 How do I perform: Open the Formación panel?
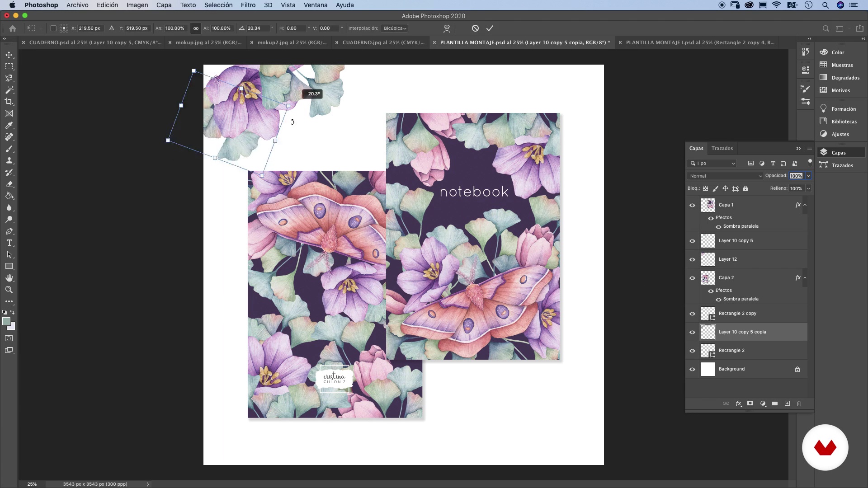coord(841,109)
